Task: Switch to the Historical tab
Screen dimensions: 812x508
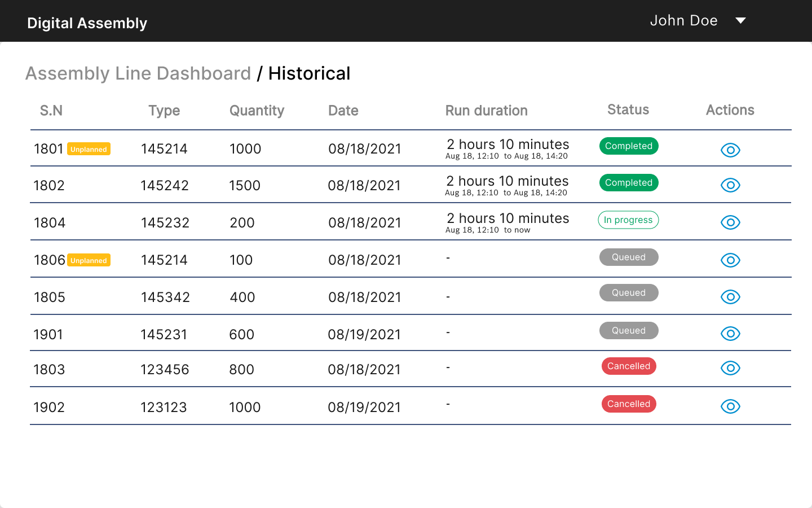Action: pyautogui.click(x=308, y=73)
